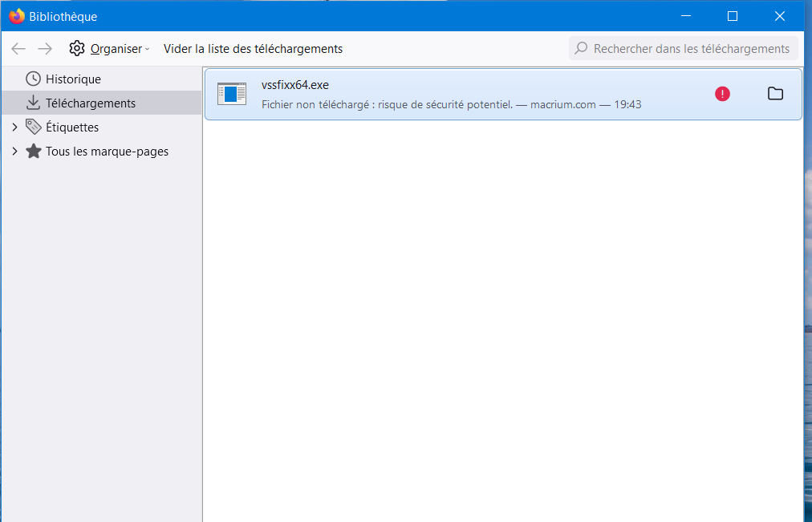Image resolution: width=812 pixels, height=522 pixels.
Task: Click the search magnifier icon
Action: pyautogui.click(x=581, y=49)
